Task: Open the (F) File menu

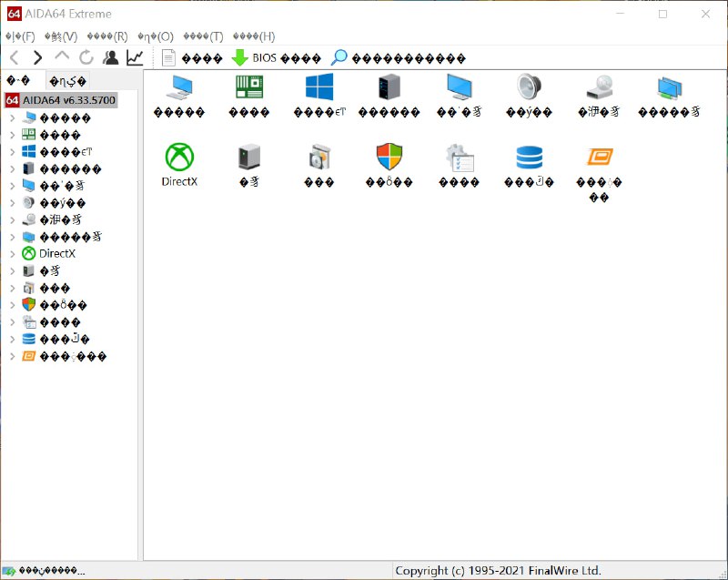Action: (x=20, y=36)
